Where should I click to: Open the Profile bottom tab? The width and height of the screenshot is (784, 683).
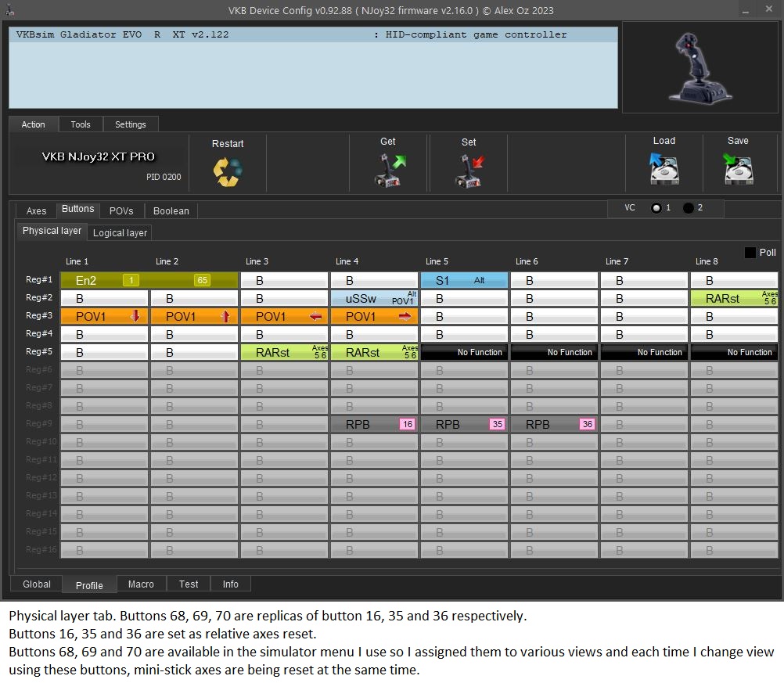pyautogui.click(x=89, y=584)
